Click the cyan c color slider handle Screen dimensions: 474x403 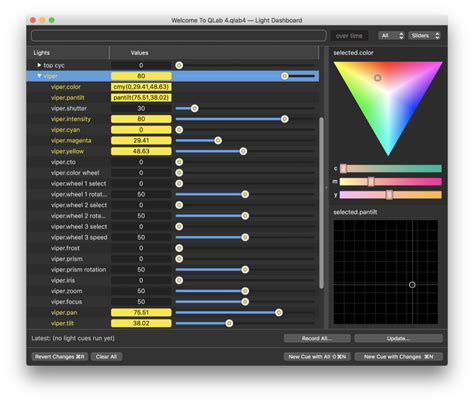pyautogui.click(x=343, y=169)
